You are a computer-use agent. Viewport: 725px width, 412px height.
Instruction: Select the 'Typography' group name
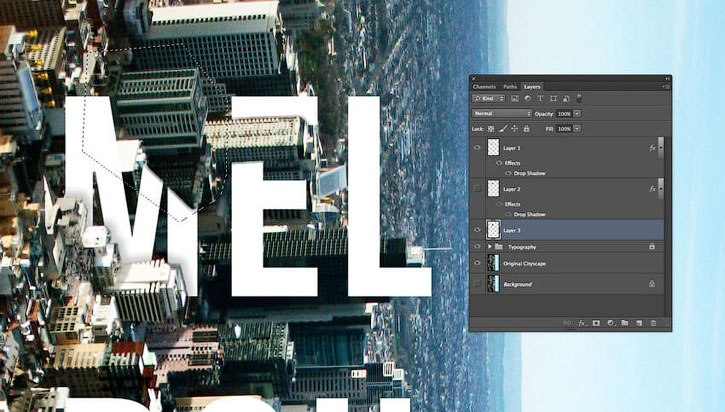[x=522, y=247]
